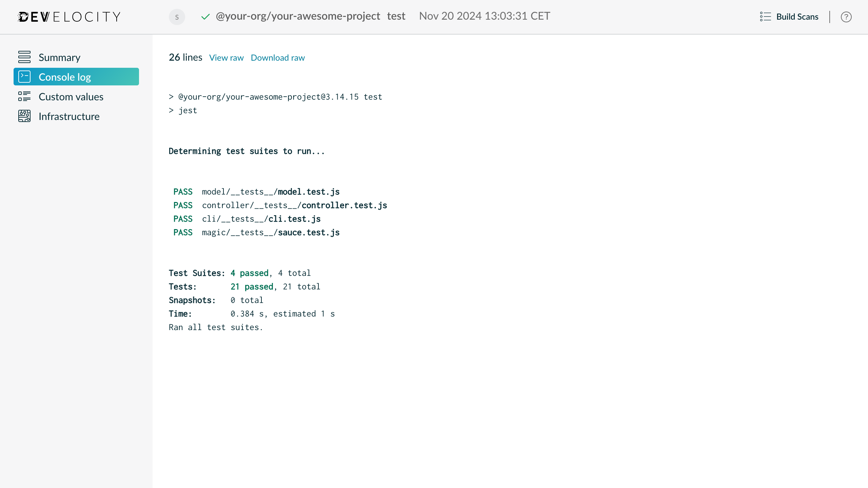The image size is (868, 488).
Task: Click the '26 lines' count text
Action: pyautogui.click(x=185, y=57)
